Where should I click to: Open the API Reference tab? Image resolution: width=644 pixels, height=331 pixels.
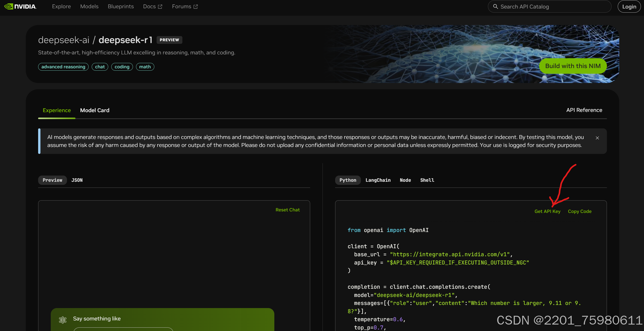(x=584, y=110)
